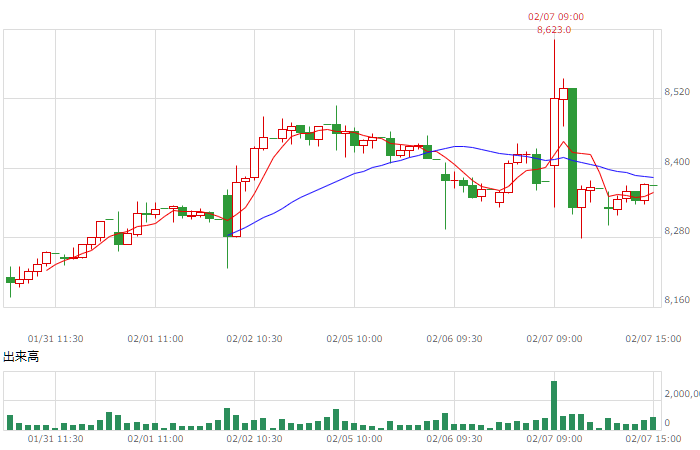Click the 02/07 15:00 label under volume chart

(653, 439)
